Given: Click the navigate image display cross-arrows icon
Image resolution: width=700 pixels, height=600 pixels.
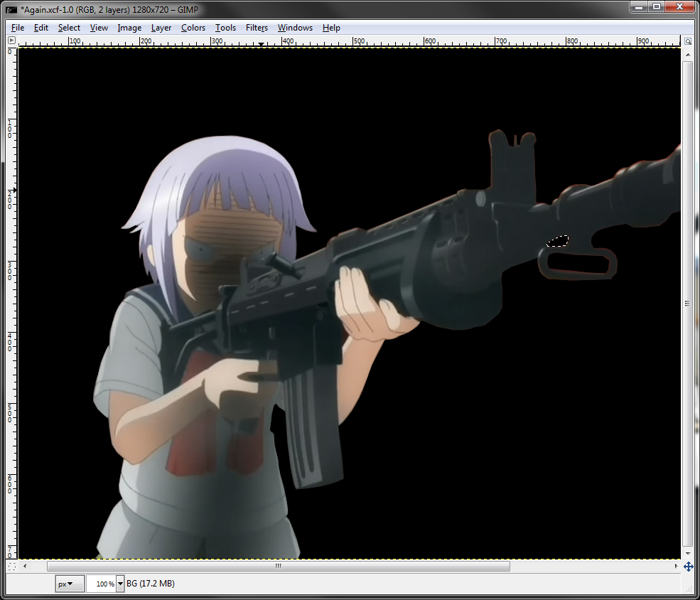Looking at the screenshot, I should [x=688, y=567].
